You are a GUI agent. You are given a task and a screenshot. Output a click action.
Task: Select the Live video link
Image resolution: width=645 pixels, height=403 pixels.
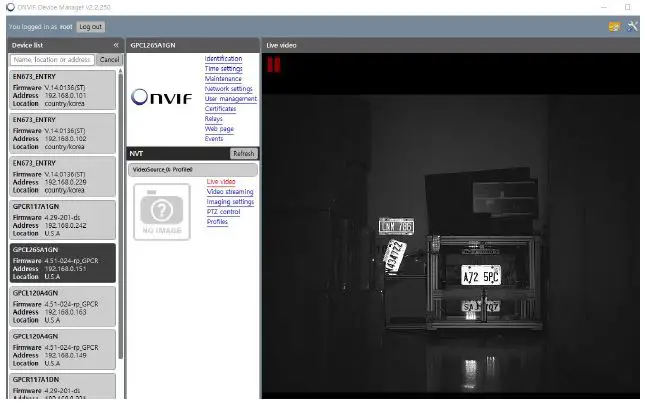coord(221,181)
